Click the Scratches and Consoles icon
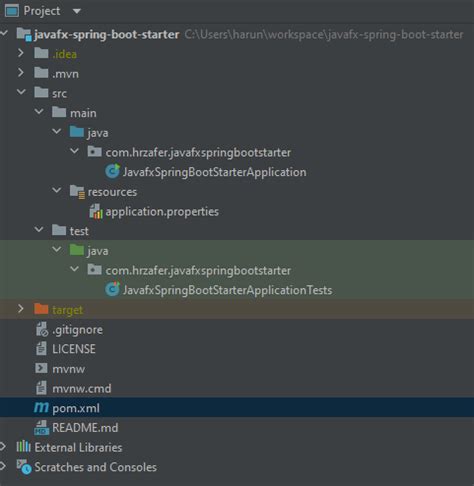This screenshot has width=474, height=486. point(24,467)
